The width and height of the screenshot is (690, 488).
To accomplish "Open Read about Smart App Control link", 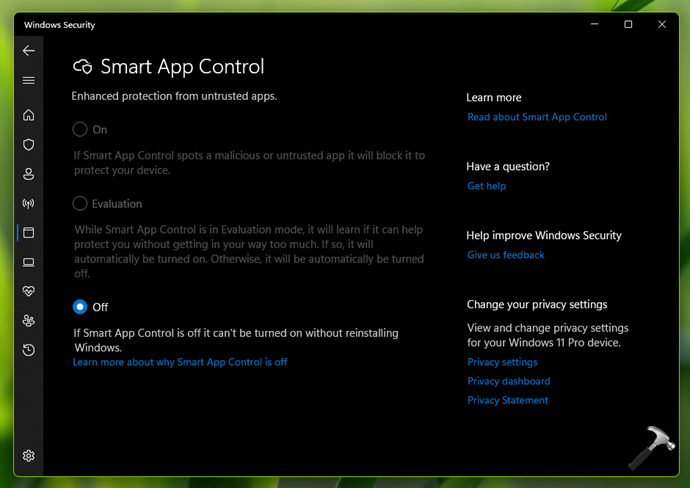I will pyautogui.click(x=537, y=117).
